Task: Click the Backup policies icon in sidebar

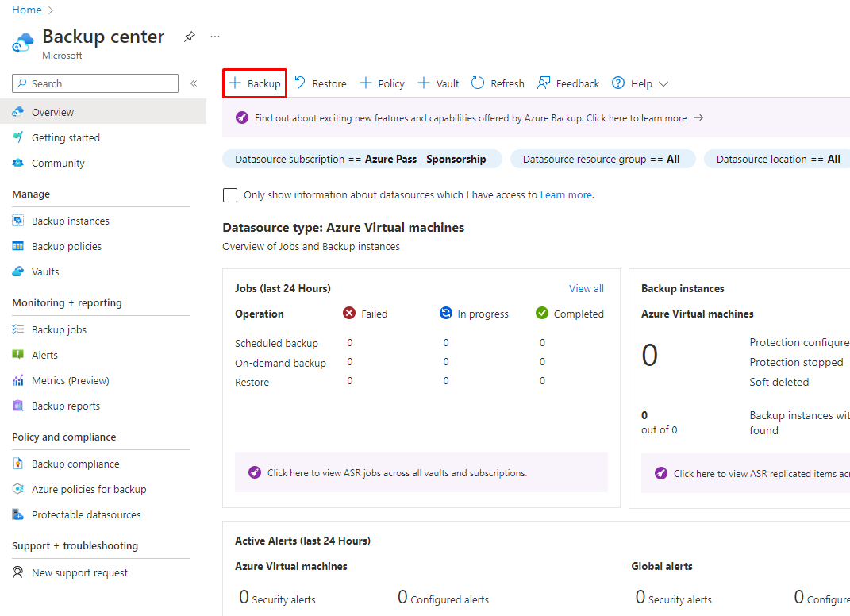Action: [x=18, y=246]
